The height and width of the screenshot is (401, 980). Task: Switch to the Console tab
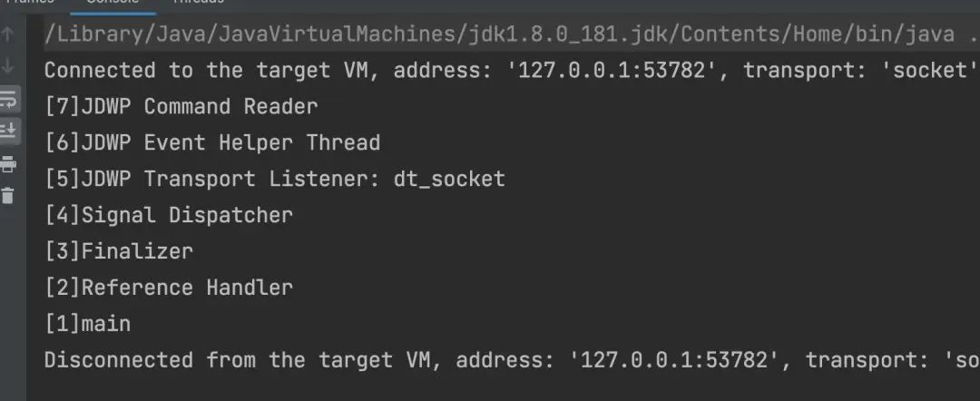pos(113,3)
